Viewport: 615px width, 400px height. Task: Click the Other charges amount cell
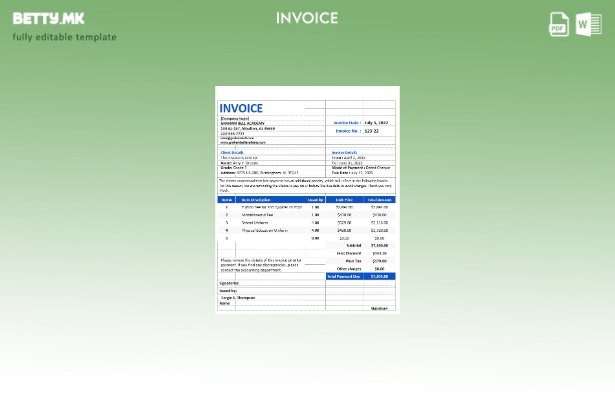pyautogui.click(x=379, y=268)
